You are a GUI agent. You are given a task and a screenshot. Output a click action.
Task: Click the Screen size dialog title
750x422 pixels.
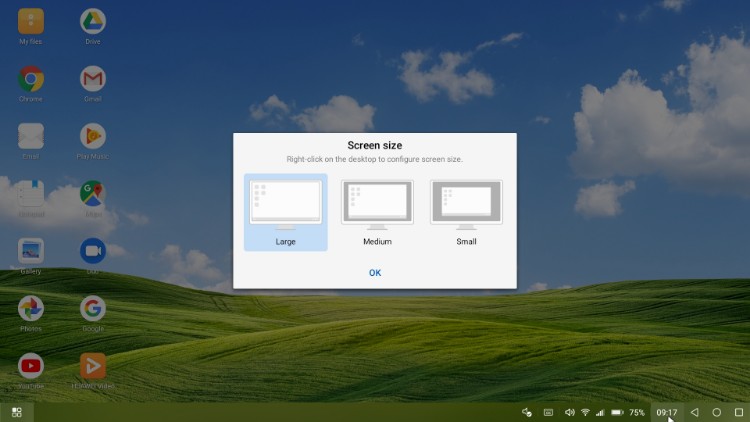click(375, 145)
